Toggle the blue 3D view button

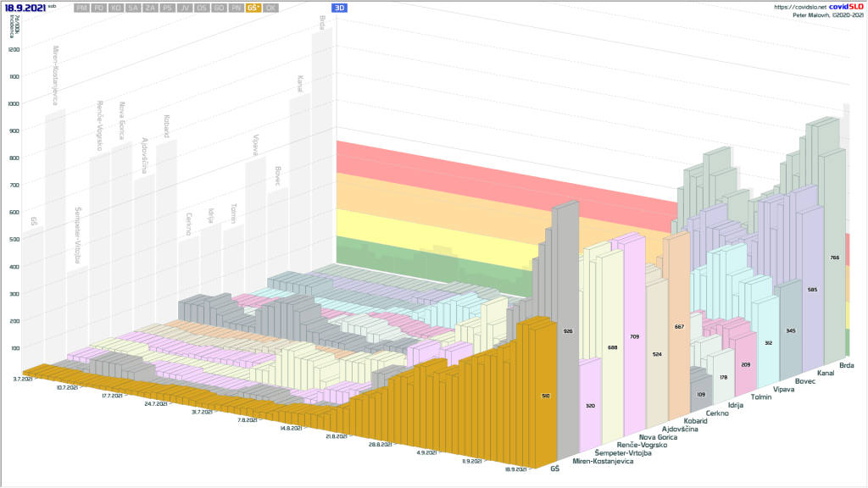(x=339, y=8)
